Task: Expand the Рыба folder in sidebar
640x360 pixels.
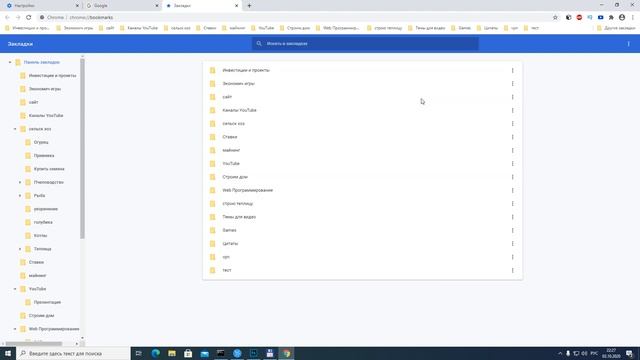Action: point(20,196)
